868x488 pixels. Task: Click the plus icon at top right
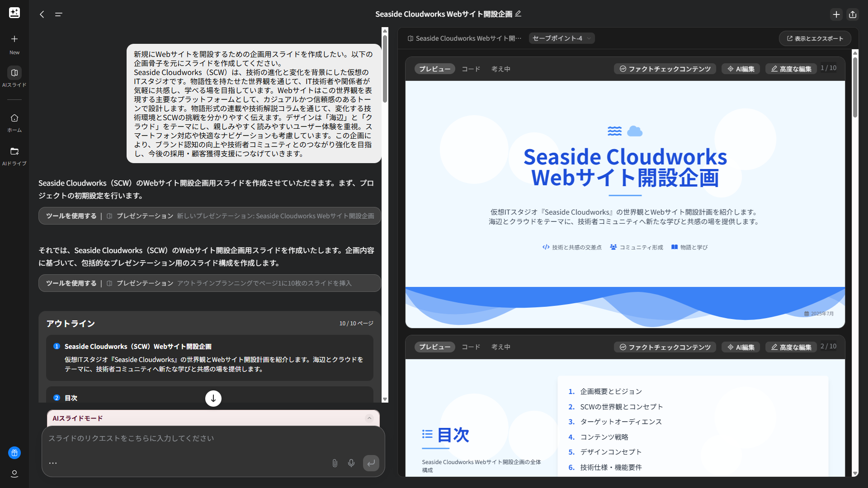pyautogui.click(x=836, y=14)
